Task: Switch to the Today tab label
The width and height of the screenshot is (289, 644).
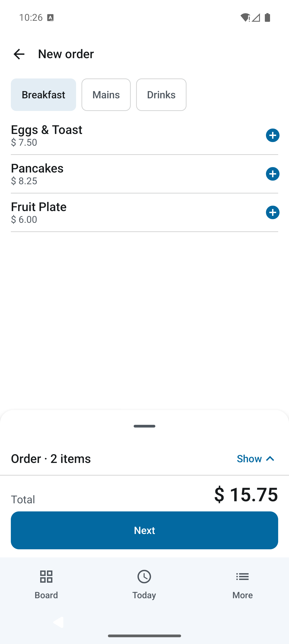Action: (144, 595)
